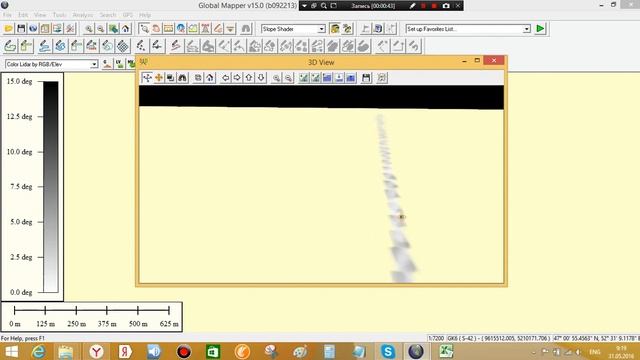Click the Windows Start button

pyautogui.click(x=11, y=351)
